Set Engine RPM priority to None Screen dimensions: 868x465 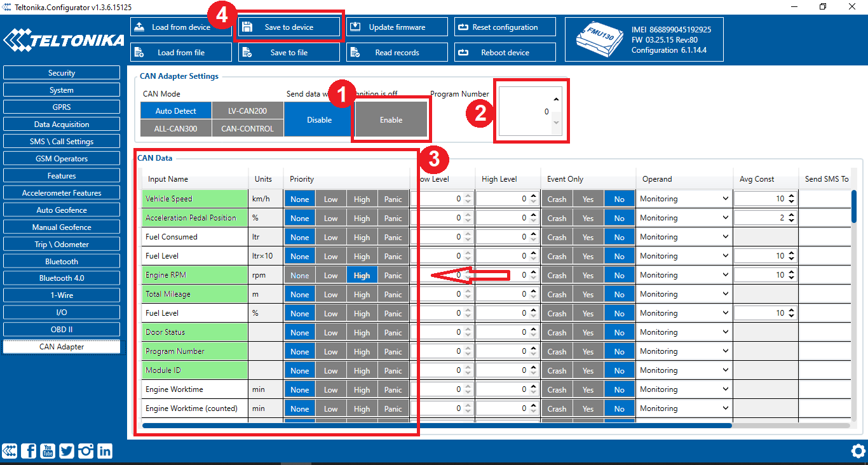300,275
